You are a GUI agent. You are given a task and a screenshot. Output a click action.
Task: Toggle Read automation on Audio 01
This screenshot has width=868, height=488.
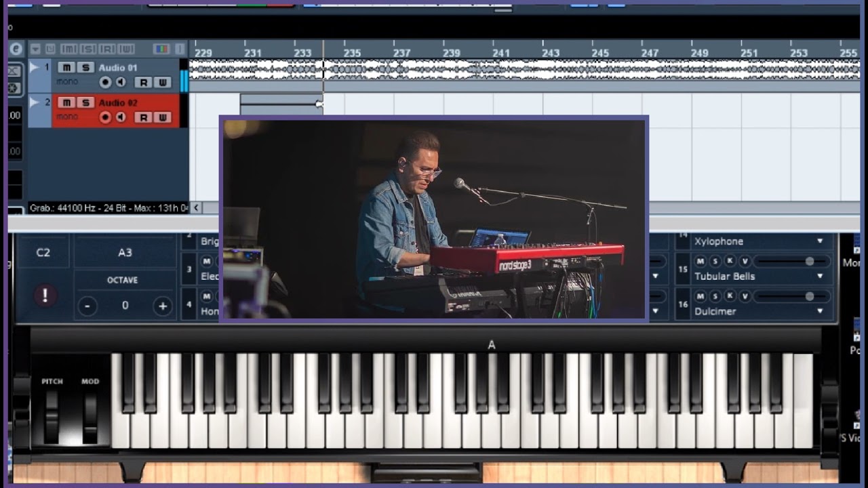(x=143, y=82)
